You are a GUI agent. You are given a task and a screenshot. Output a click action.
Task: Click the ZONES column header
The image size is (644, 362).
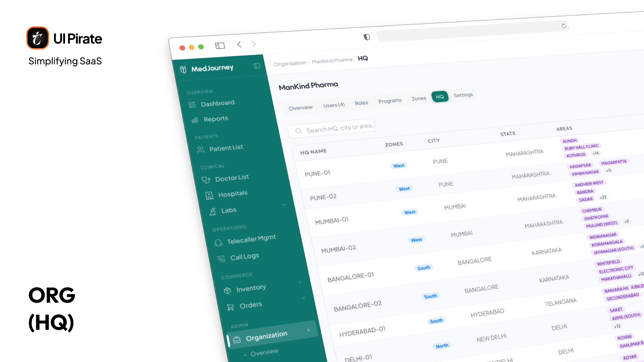pyautogui.click(x=394, y=144)
